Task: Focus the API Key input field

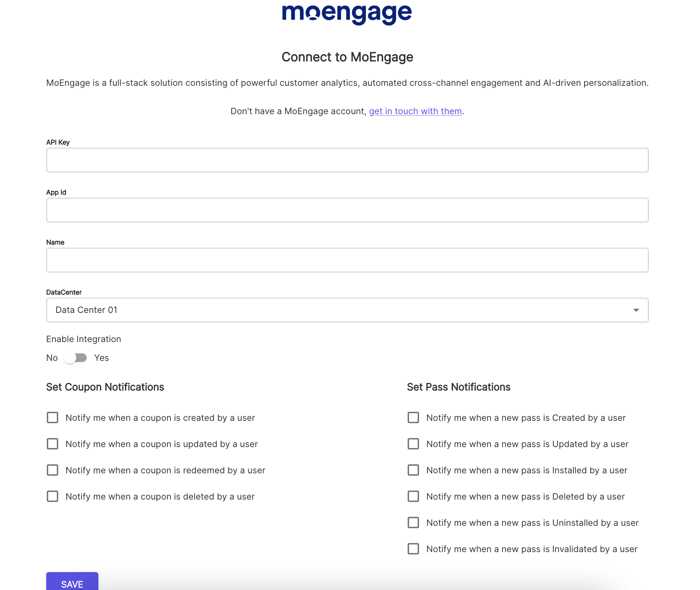Action: tap(347, 160)
